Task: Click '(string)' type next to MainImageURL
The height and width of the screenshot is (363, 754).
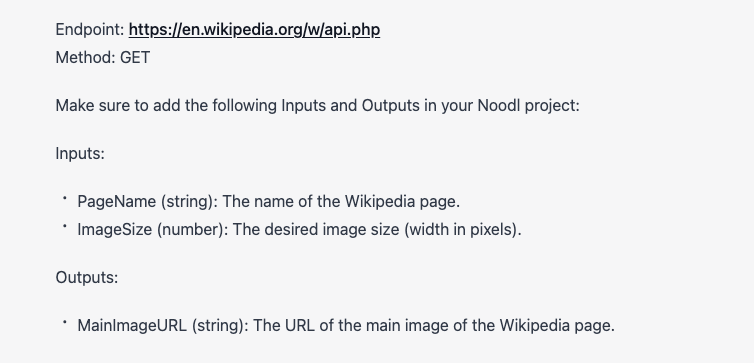Action: coord(220,325)
